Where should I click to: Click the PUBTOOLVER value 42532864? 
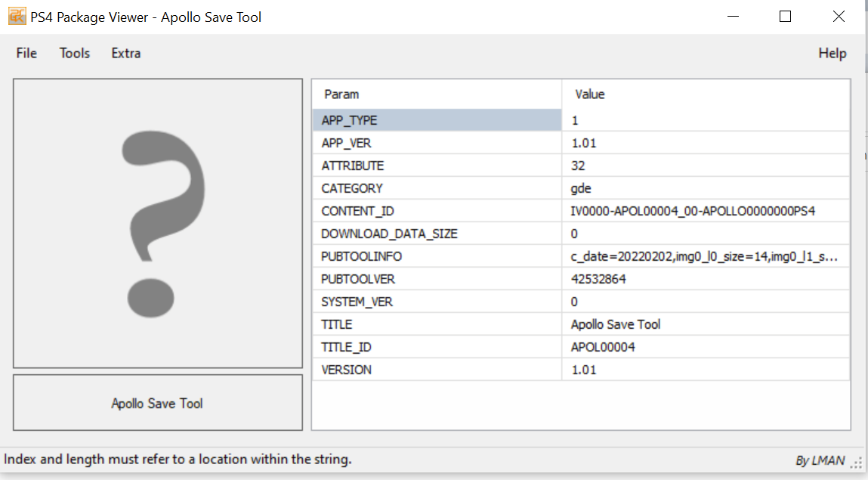pyautogui.click(x=706, y=279)
